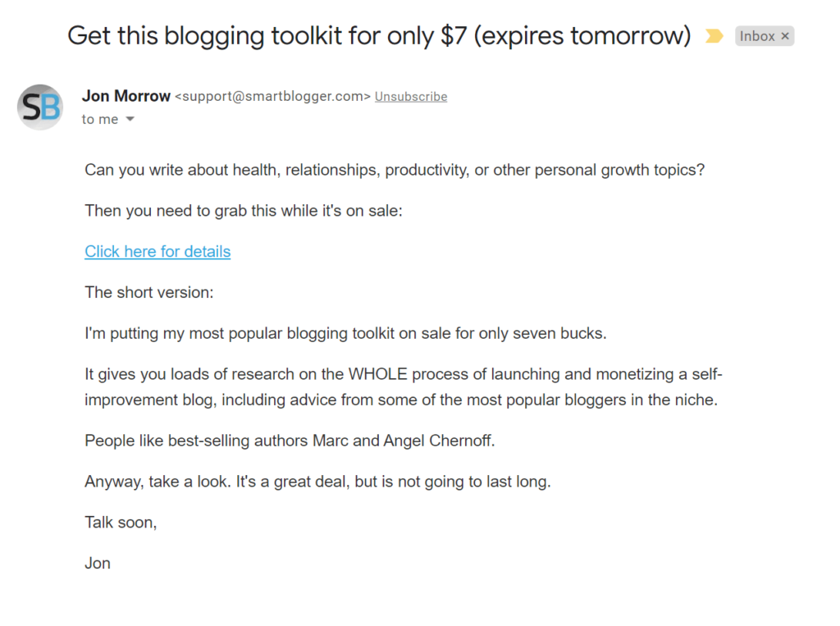Remove this email from Inbox with the label X
The image size is (840, 626).
click(785, 35)
